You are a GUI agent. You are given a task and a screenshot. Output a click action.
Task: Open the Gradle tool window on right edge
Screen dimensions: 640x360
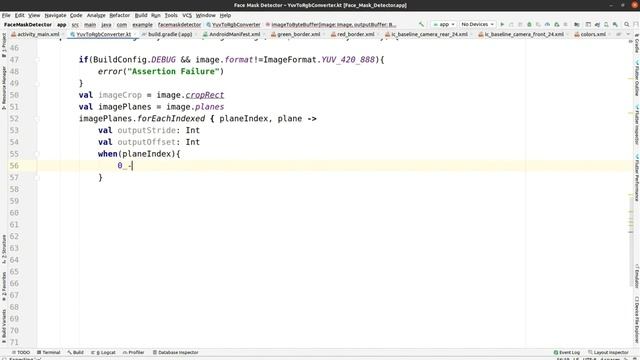point(636,44)
